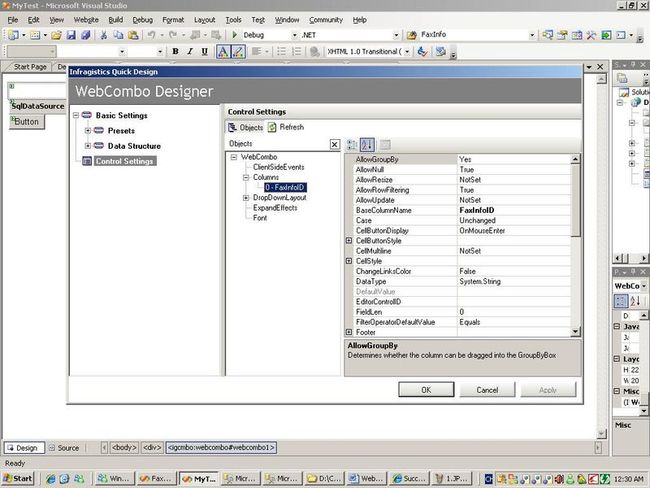
Task: Click Categorized icon in Properties window
Action: (621, 301)
